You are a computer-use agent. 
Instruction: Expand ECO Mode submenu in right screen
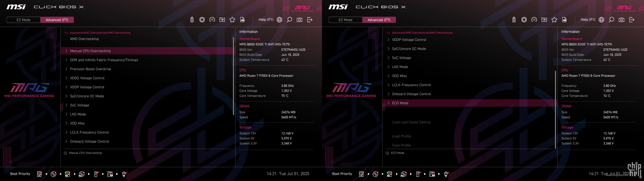point(470,103)
